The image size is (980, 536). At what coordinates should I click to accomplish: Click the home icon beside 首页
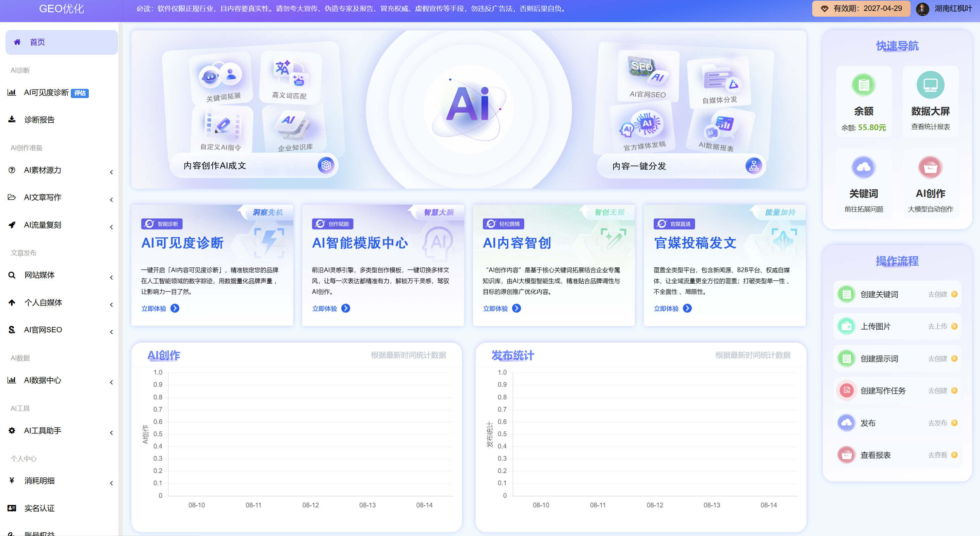pyautogui.click(x=17, y=42)
